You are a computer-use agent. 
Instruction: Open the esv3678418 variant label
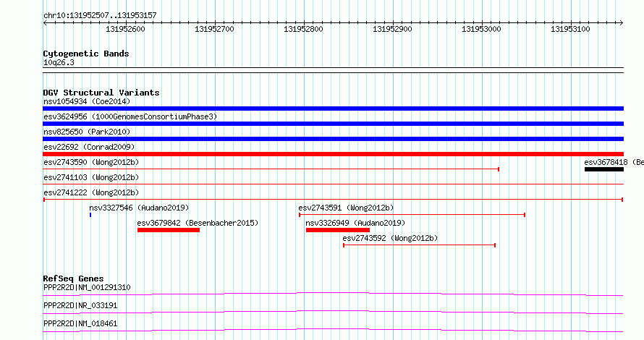614,162
